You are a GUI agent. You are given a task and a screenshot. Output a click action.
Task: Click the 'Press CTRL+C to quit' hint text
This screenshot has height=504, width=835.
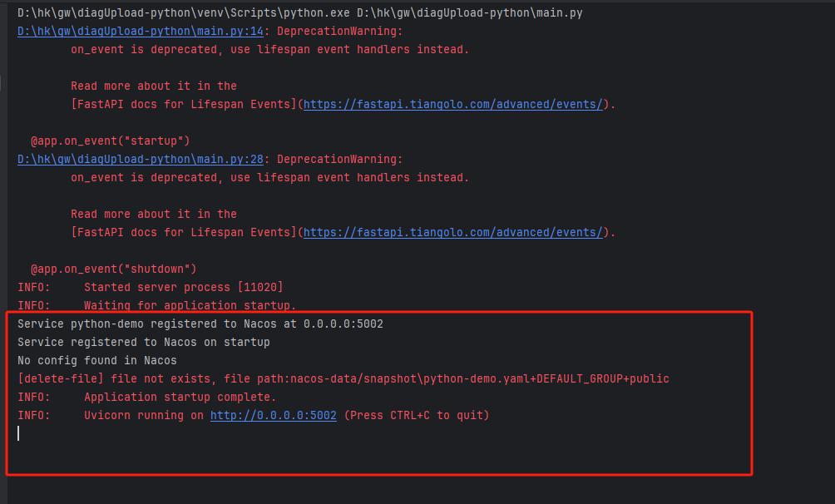(414, 415)
